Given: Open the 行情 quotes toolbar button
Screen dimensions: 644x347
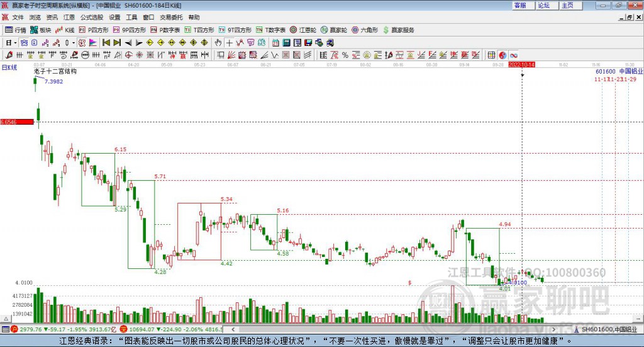Looking at the screenshot, I should 15,30.
